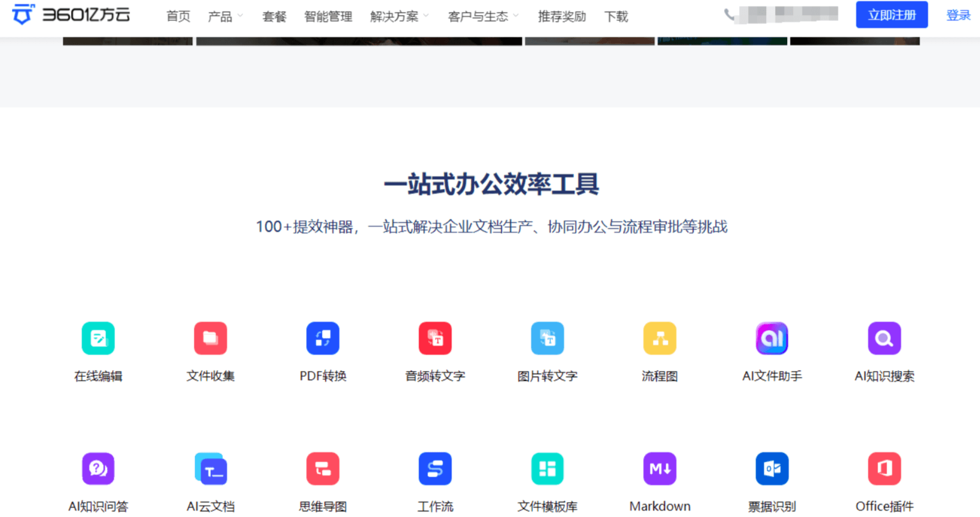Open the AI知识问答 chat icon
The height and width of the screenshot is (517, 980).
pyautogui.click(x=98, y=468)
